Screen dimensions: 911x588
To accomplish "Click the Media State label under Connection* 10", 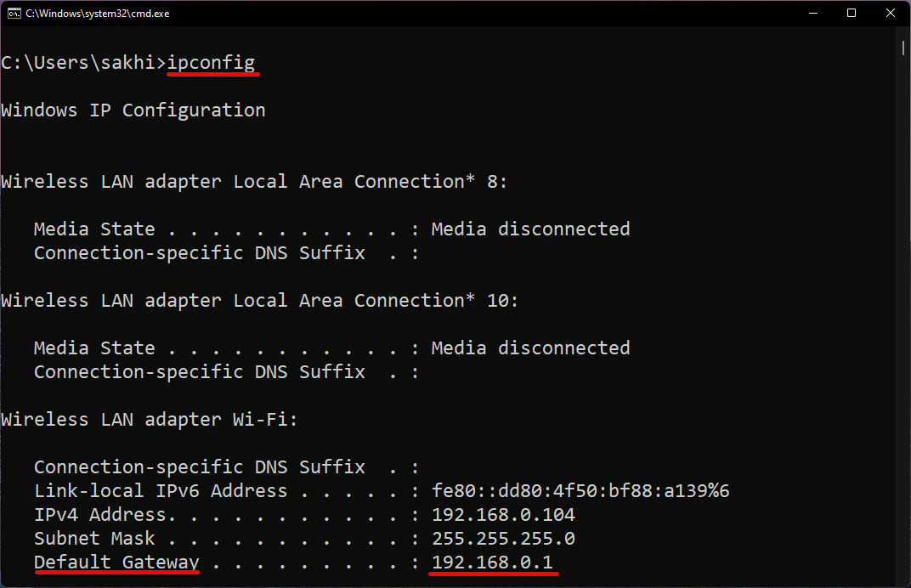I will click(x=94, y=348).
